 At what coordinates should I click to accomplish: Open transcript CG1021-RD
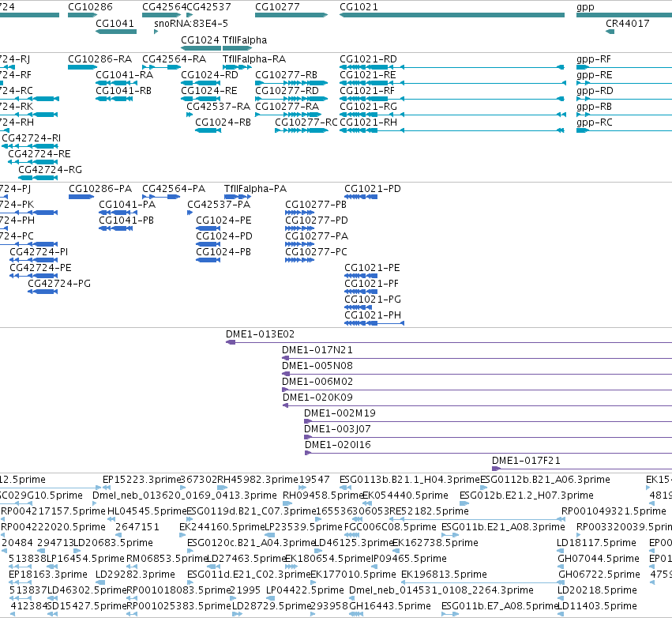point(368,59)
